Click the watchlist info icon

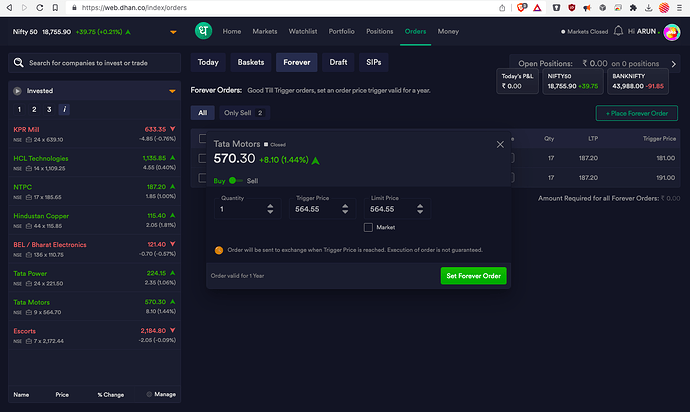coord(64,109)
